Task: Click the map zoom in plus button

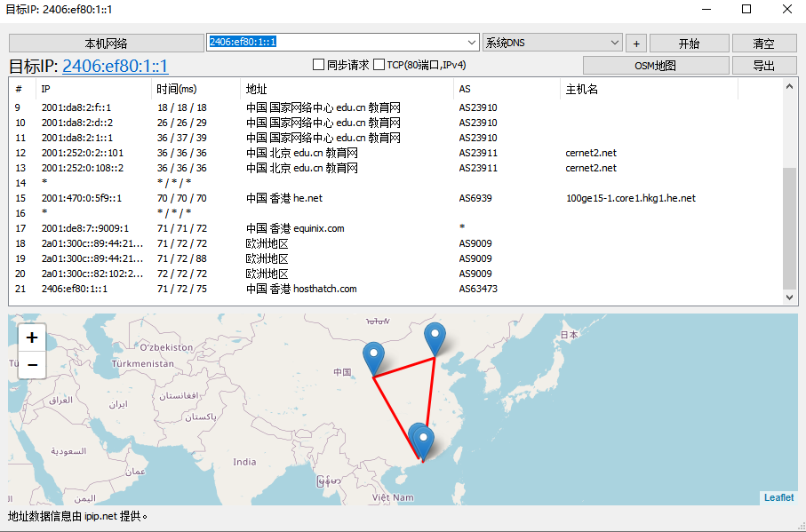Action: pos(32,337)
